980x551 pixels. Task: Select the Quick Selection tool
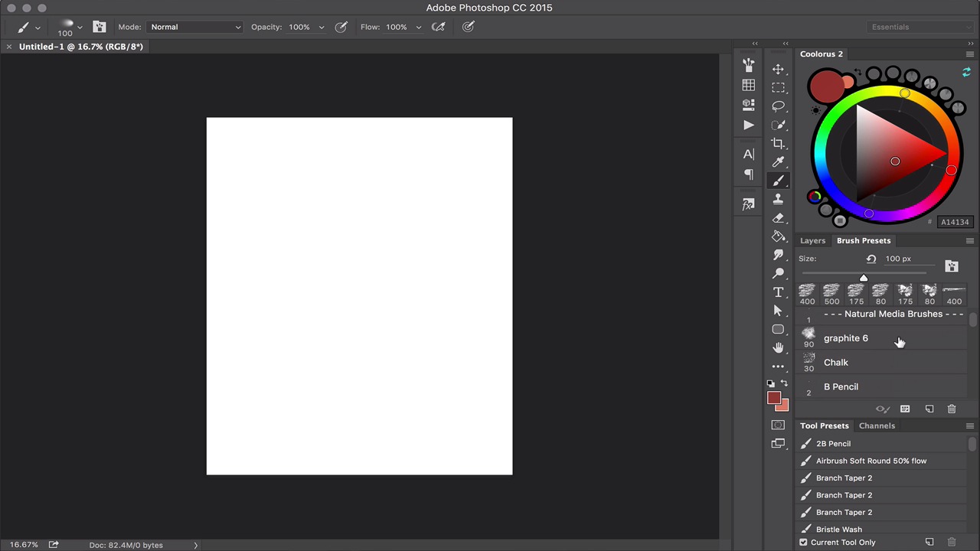point(778,125)
